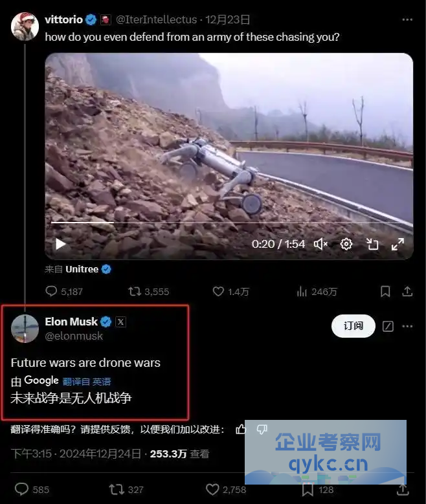Share vittorio's tweet via upload icon
The image size is (426, 504).
click(x=407, y=292)
